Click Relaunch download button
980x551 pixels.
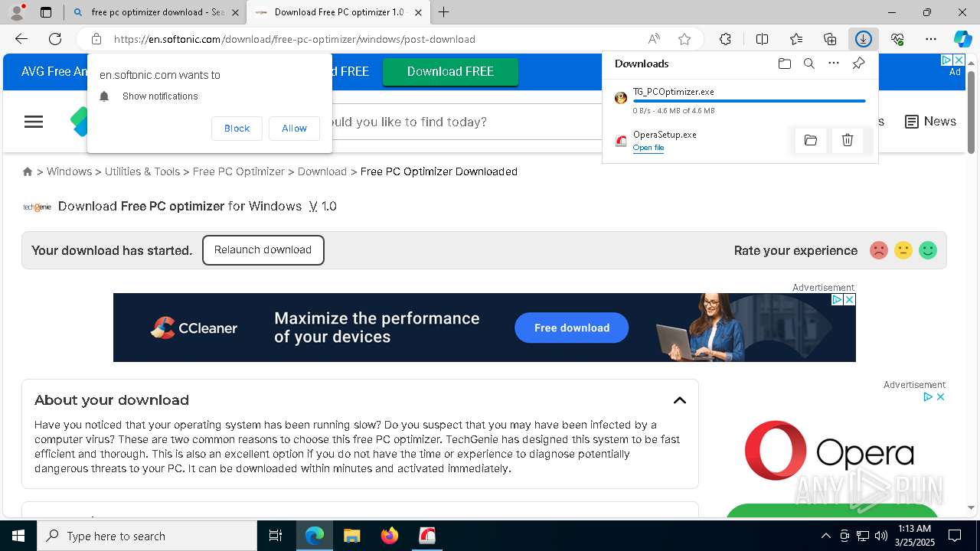point(263,250)
